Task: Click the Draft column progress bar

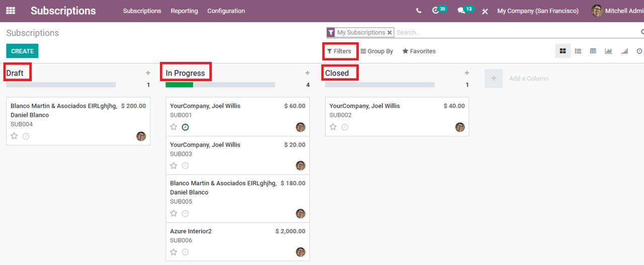Action: [61, 85]
